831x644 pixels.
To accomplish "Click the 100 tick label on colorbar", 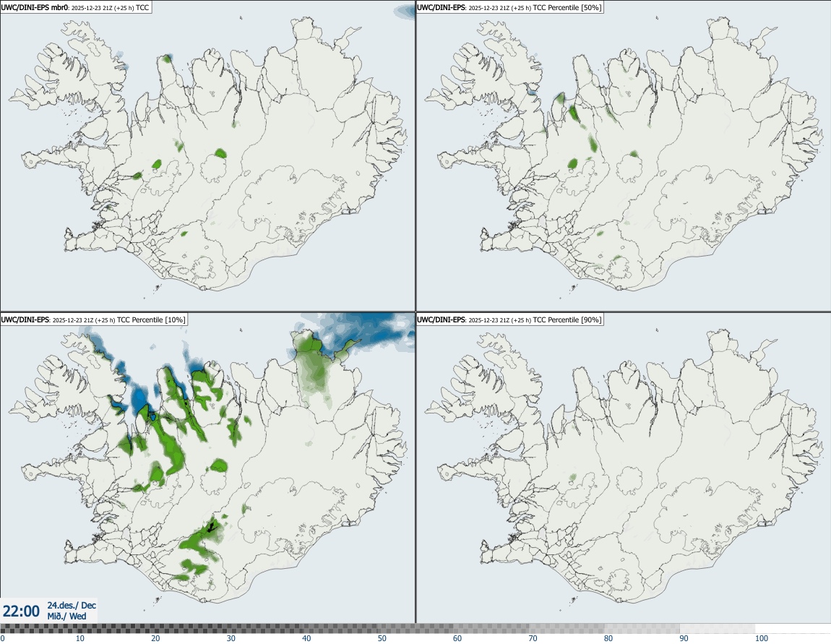I will click(x=762, y=638).
